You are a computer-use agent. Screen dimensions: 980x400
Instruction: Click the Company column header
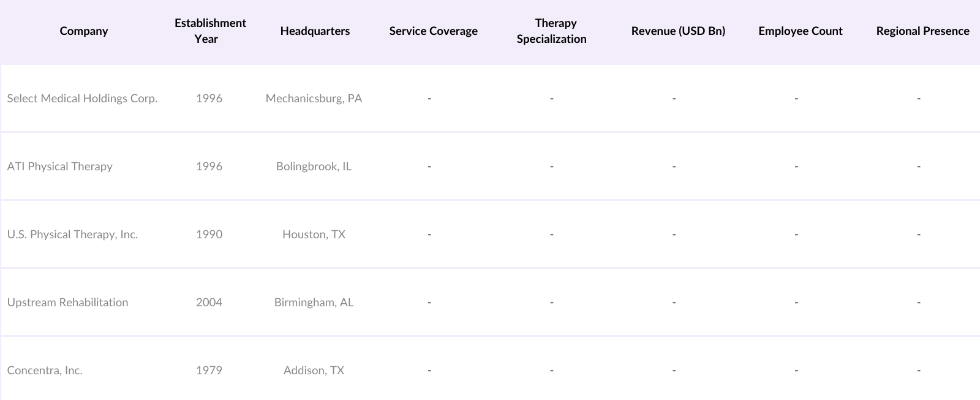point(84,31)
